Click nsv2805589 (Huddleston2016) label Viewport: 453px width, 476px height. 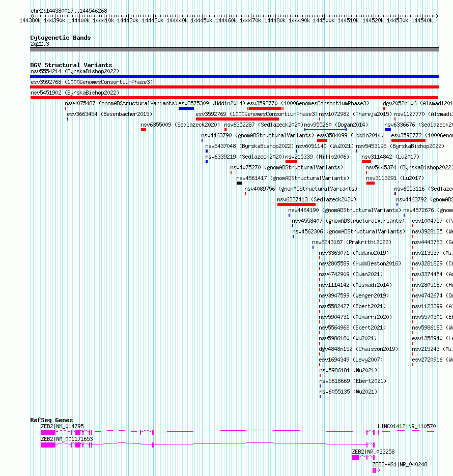pyautogui.click(x=360, y=263)
